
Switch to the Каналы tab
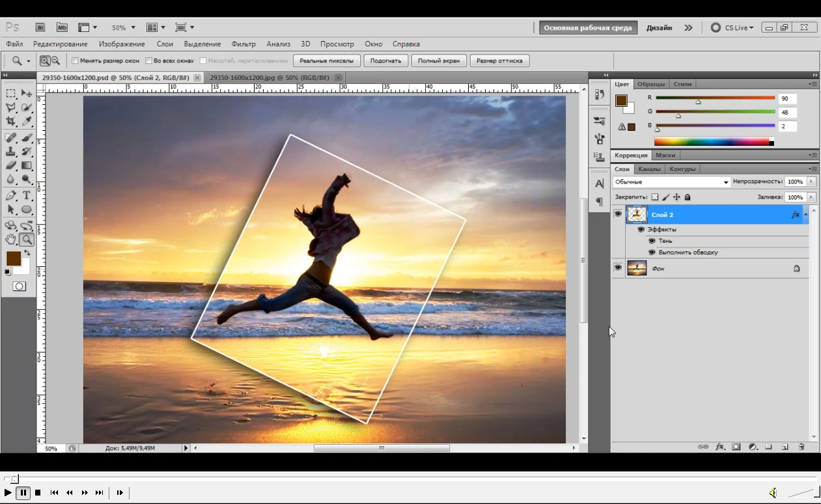click(649, 169)
